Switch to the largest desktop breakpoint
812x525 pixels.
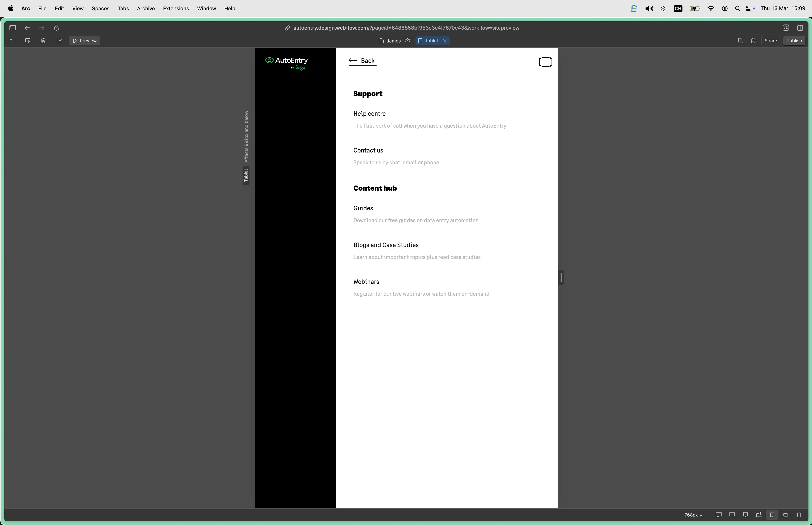coord(718,515)
